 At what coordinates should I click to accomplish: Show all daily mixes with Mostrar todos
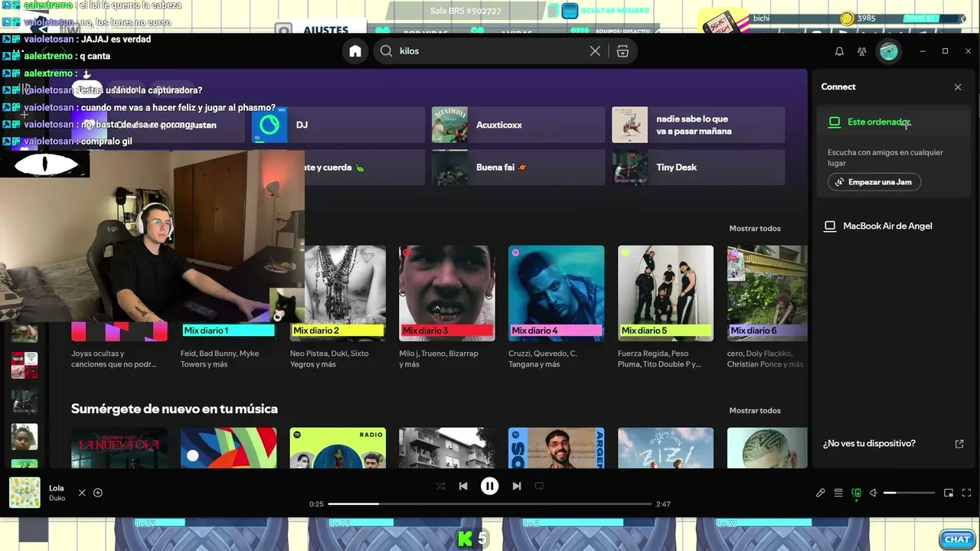(x=755, y=229)
